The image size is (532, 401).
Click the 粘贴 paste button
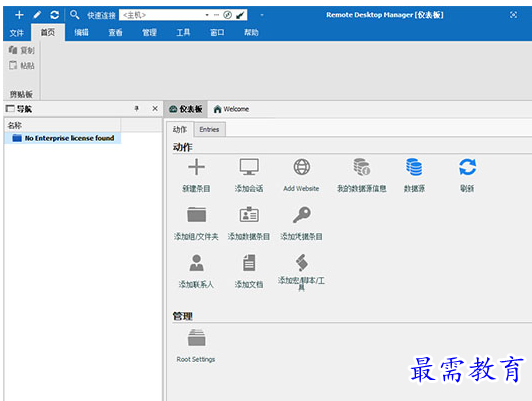pyautogui.click(x=22, y=65)
